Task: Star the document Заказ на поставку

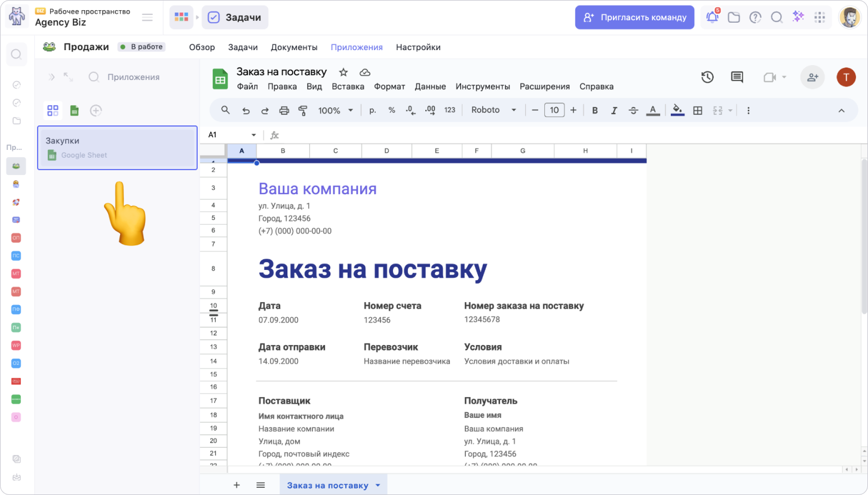Action: pyautogui.click(x=343, y=72)
